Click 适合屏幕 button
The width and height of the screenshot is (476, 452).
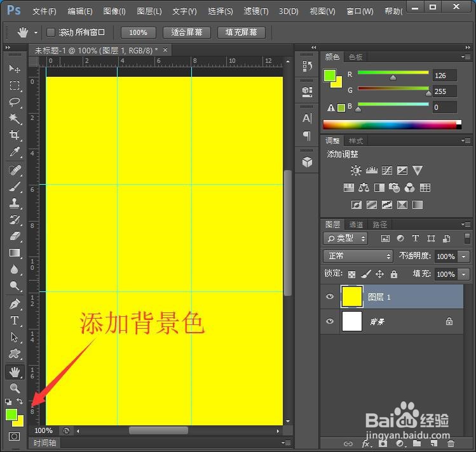187,32
